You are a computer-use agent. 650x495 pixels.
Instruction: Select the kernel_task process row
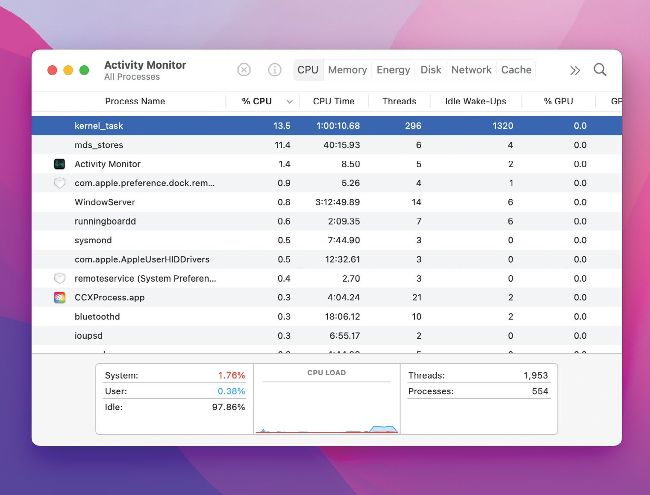[x=300, y=126]
